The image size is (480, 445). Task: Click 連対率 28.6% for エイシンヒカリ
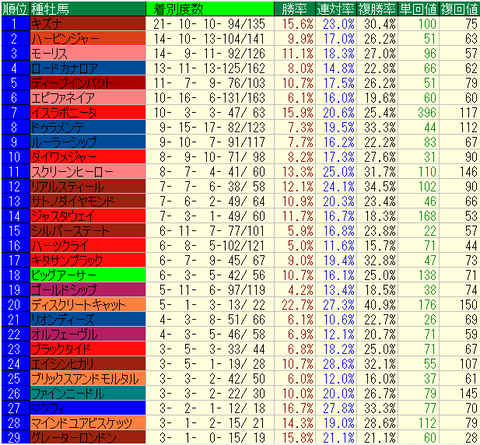[x=339, y=364]
